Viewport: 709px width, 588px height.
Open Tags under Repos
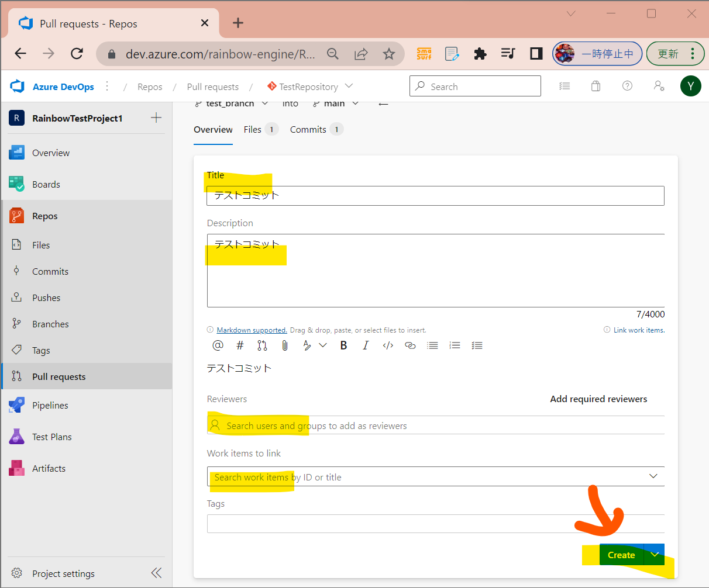87,350
